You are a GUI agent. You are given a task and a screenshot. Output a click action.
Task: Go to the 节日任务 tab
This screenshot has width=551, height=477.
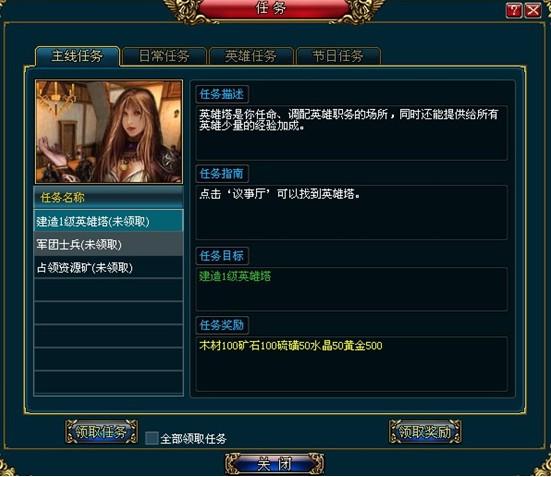(338, 56)
